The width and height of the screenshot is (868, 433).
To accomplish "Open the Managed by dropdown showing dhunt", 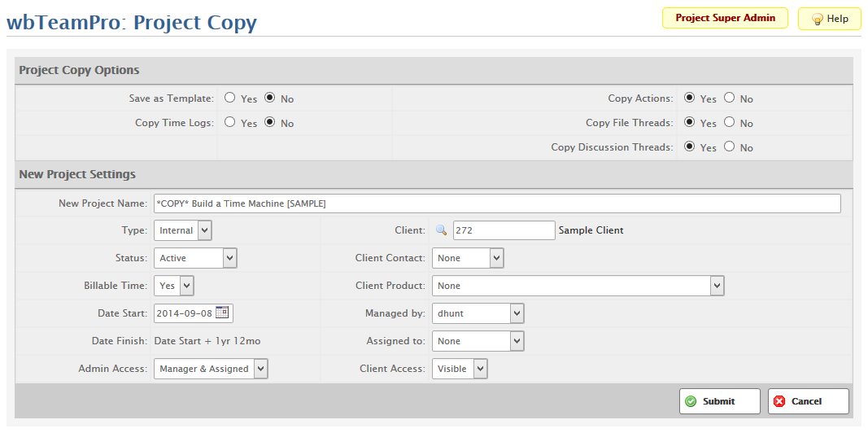I will (478, 313).
